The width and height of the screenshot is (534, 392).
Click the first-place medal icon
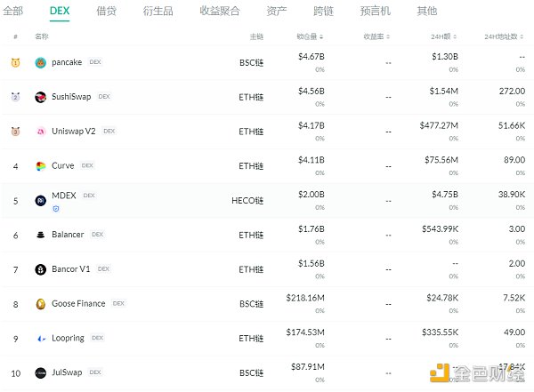15,62
